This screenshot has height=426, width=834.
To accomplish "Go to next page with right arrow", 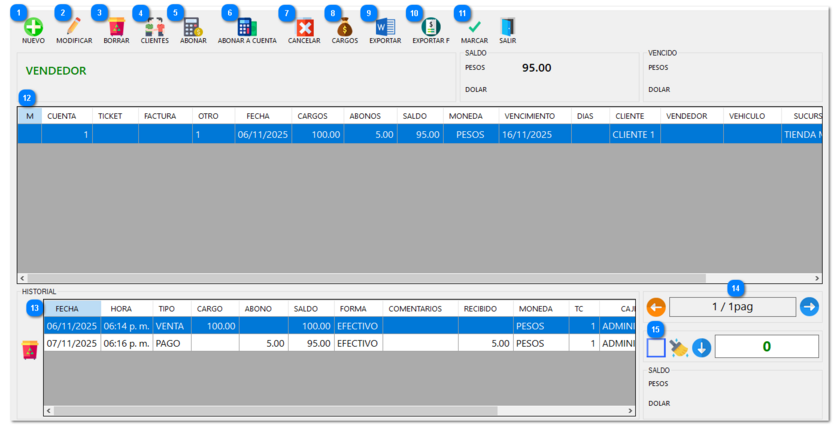I will (809, 307).
